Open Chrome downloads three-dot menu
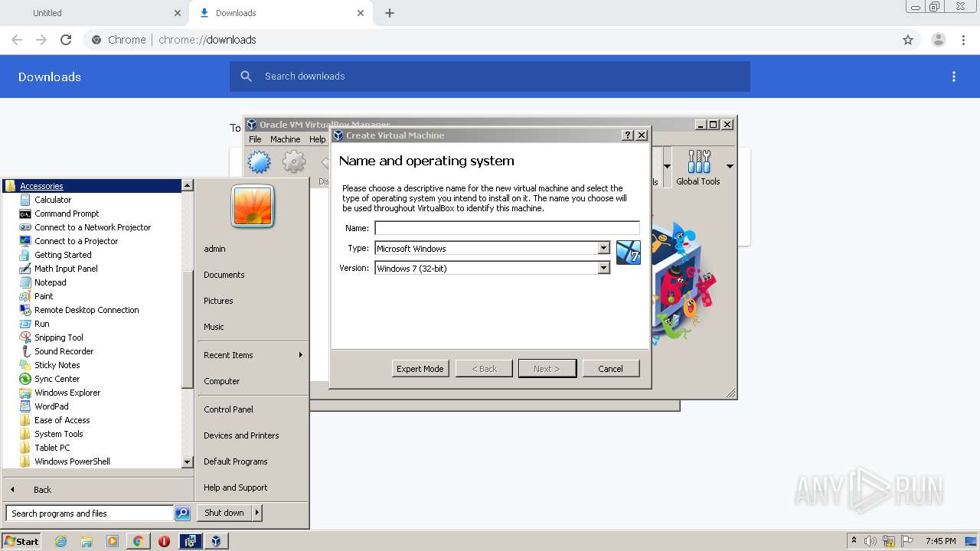Screen dimensions: 980x551 [x=954, y=77]
